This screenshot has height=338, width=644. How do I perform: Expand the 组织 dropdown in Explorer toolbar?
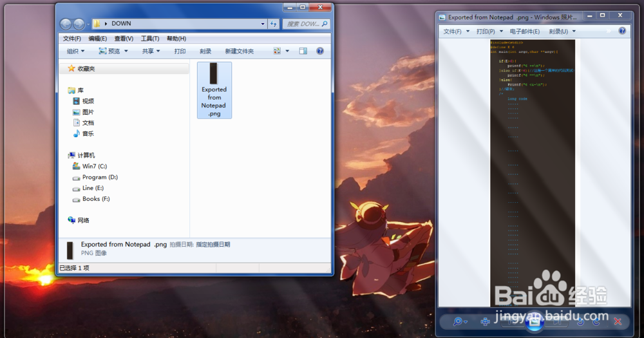tap(75, 51)
